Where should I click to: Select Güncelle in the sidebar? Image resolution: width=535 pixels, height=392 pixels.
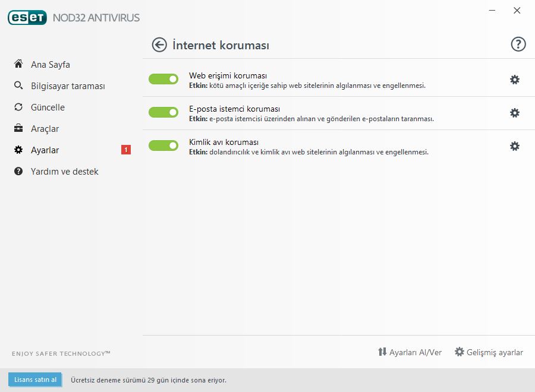pos(48,108)
